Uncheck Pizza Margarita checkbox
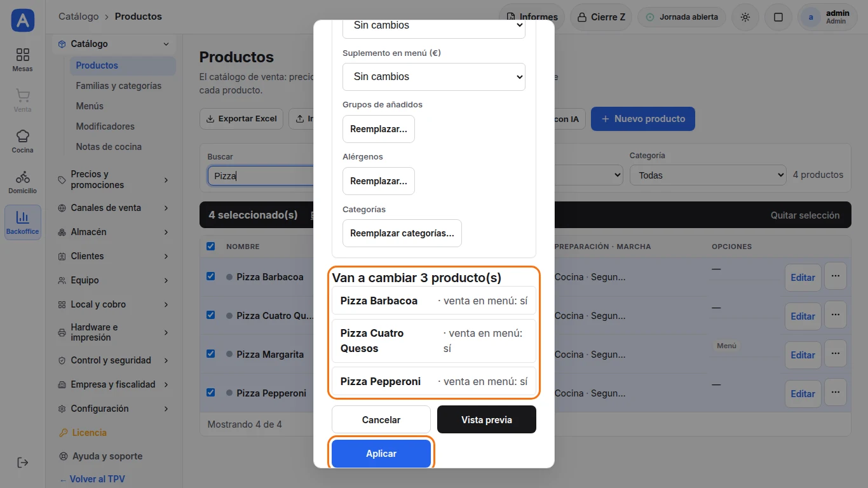 tap(211, 354)
